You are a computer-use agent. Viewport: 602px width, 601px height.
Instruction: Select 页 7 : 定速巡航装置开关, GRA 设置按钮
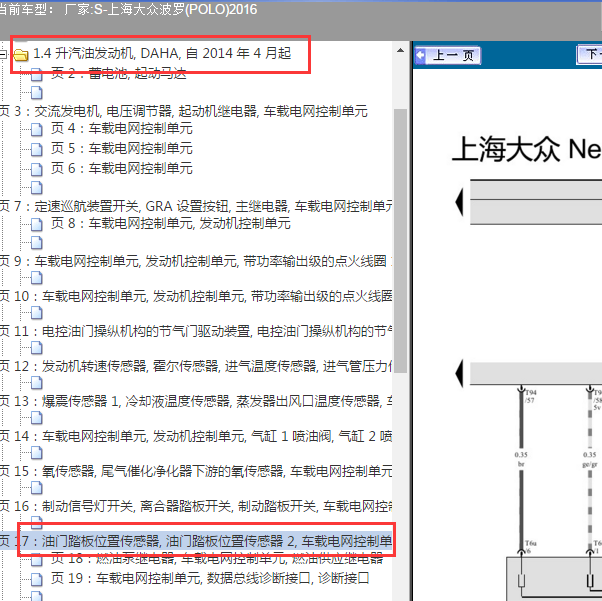coord(196,206)
